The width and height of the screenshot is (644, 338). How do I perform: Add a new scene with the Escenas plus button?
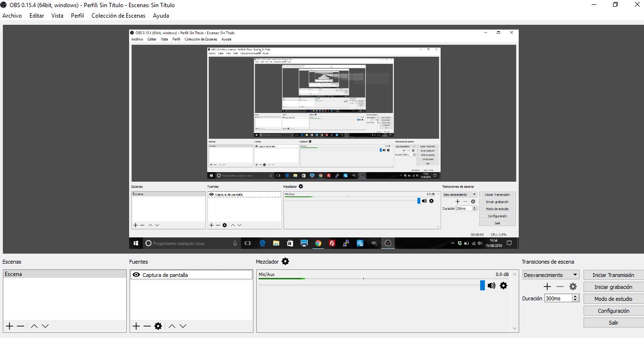coord(10,326)
